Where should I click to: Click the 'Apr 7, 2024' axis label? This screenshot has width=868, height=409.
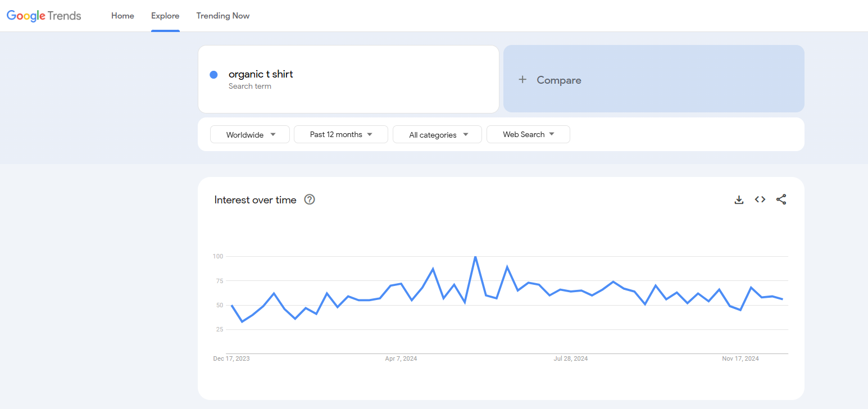[x=401, y=358]
